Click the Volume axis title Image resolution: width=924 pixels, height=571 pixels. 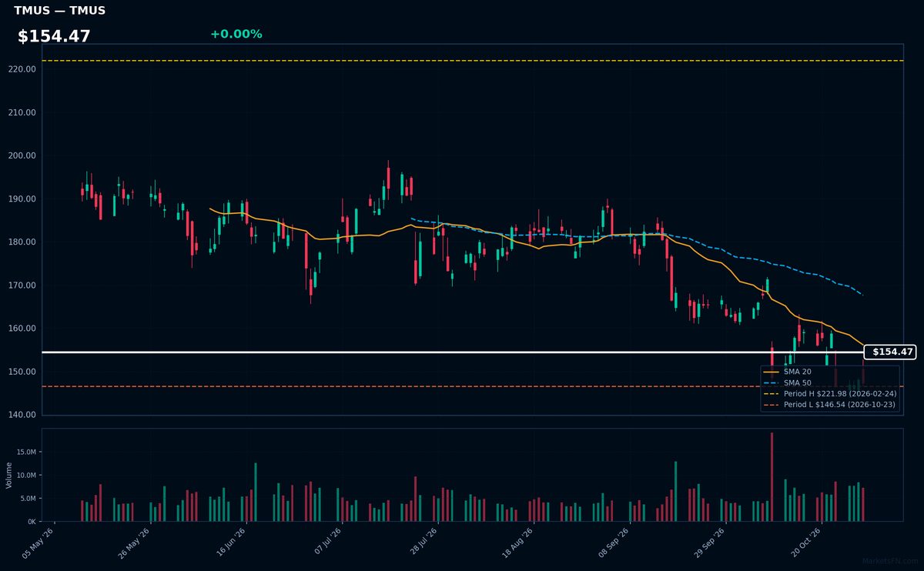[x=8, y=475]
